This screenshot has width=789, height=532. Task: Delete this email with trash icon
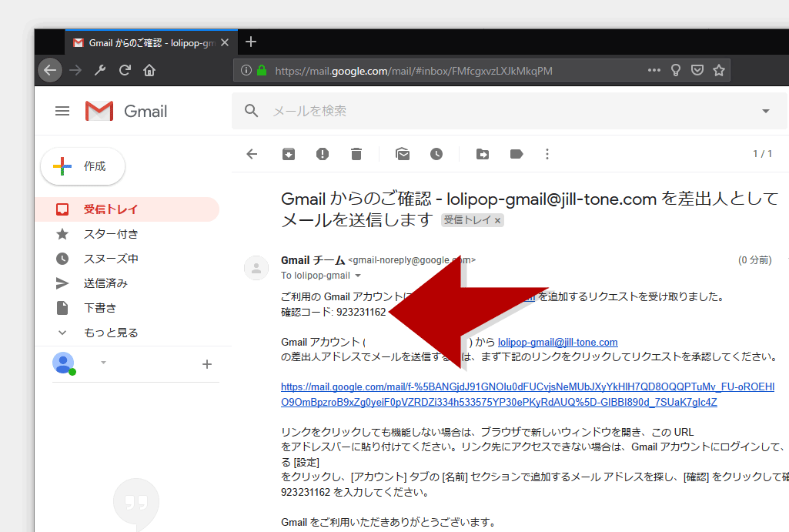tap(356, 154)
